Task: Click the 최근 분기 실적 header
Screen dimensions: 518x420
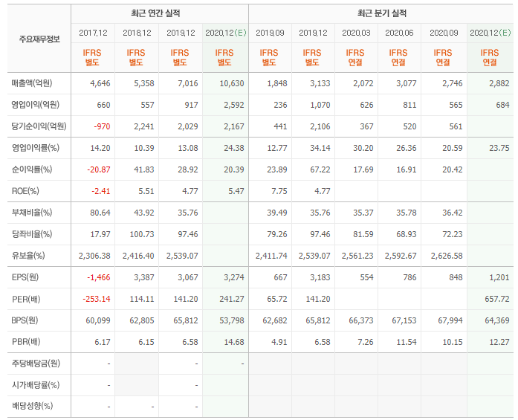Action: [x=381, y=13]
